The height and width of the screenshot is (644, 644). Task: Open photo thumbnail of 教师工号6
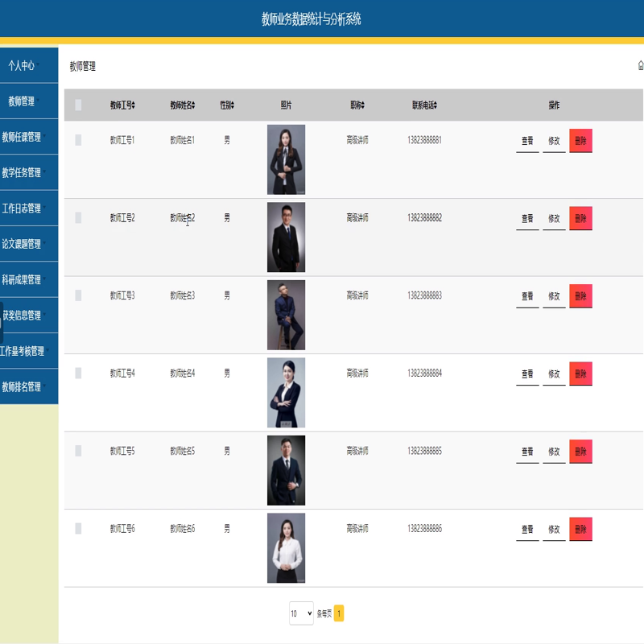[x=287, y=547]
